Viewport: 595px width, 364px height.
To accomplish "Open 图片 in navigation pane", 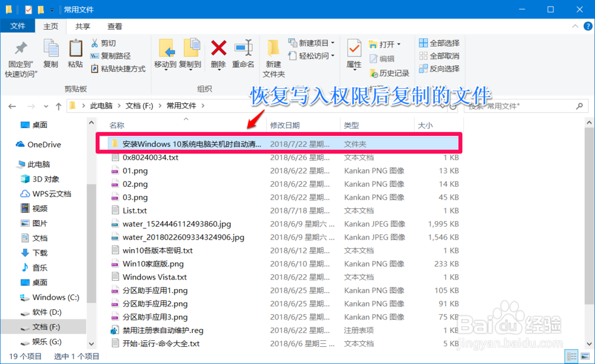I will (34, 223).
